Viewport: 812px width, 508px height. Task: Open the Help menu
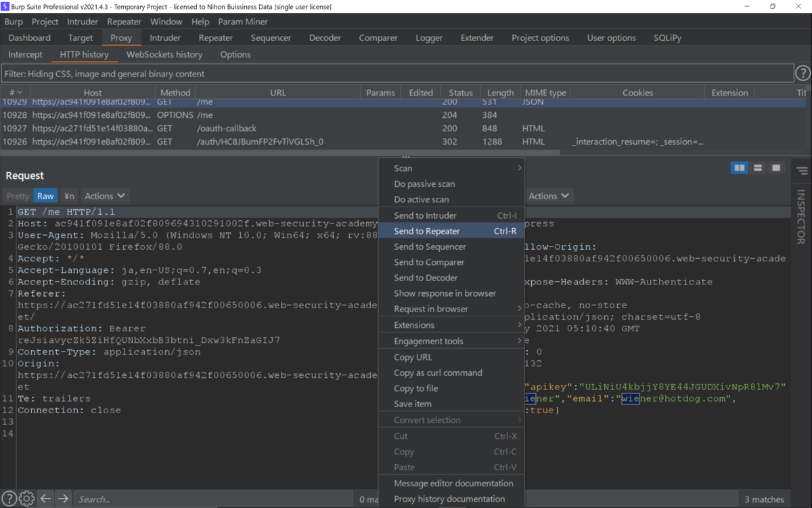tap(200, 22)
